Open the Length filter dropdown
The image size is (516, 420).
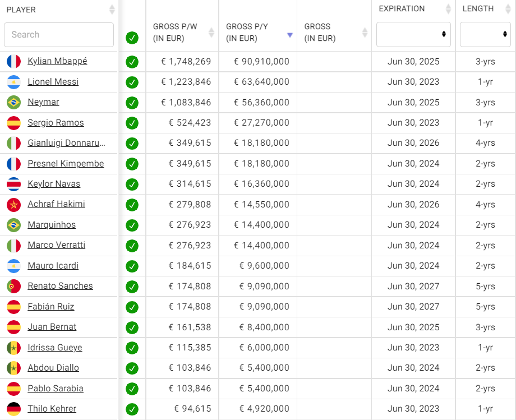(x=485, y=34)
